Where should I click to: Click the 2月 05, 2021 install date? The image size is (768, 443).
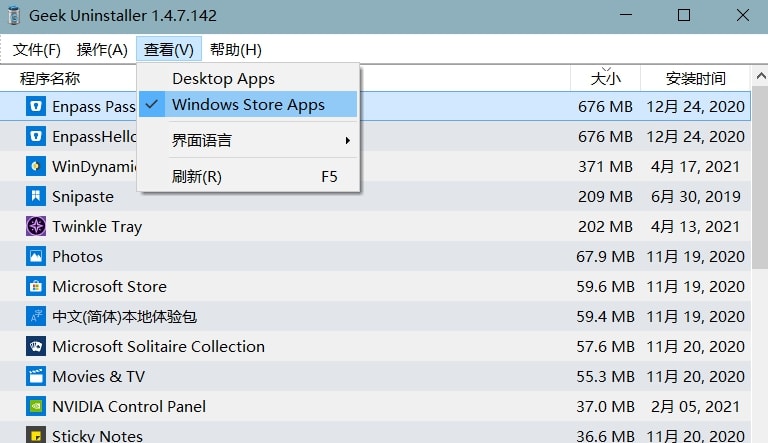[x=695, y=406]
